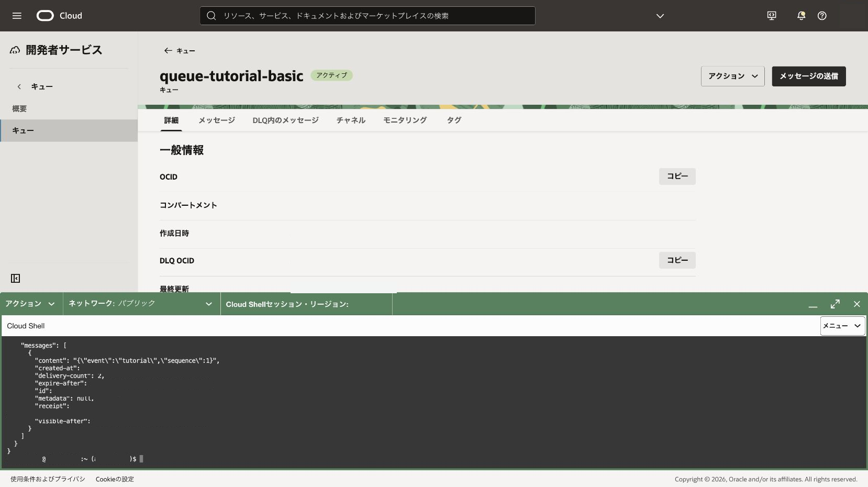Click the developer services cloud icon
Viewport: 868px width, 487px height.
[15, 50]
